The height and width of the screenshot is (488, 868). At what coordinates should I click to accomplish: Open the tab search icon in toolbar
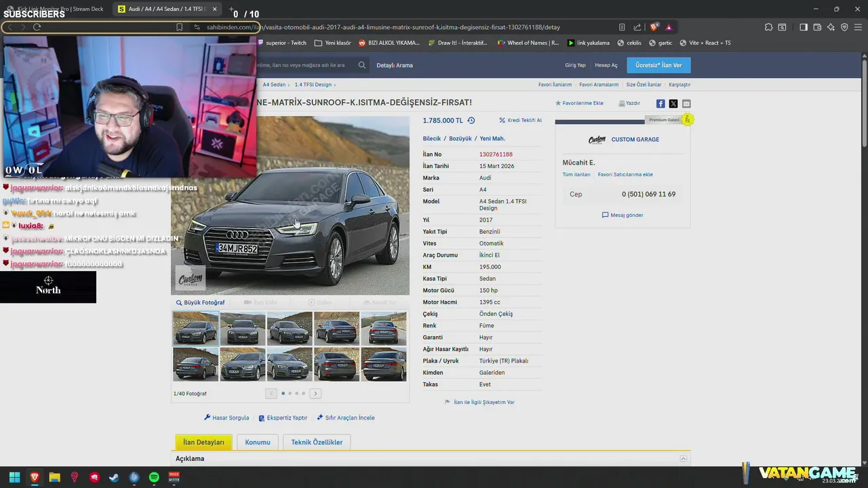pos(782,27)
